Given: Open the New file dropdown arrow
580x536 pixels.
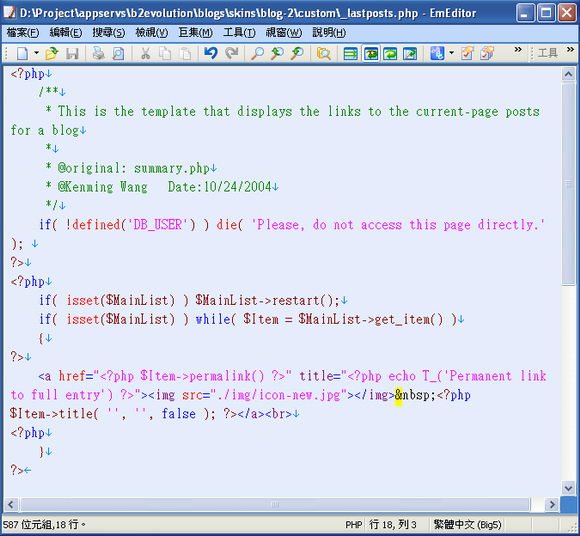Looking at the screenshot, I should pyautogui.click(x=36, y=53).
